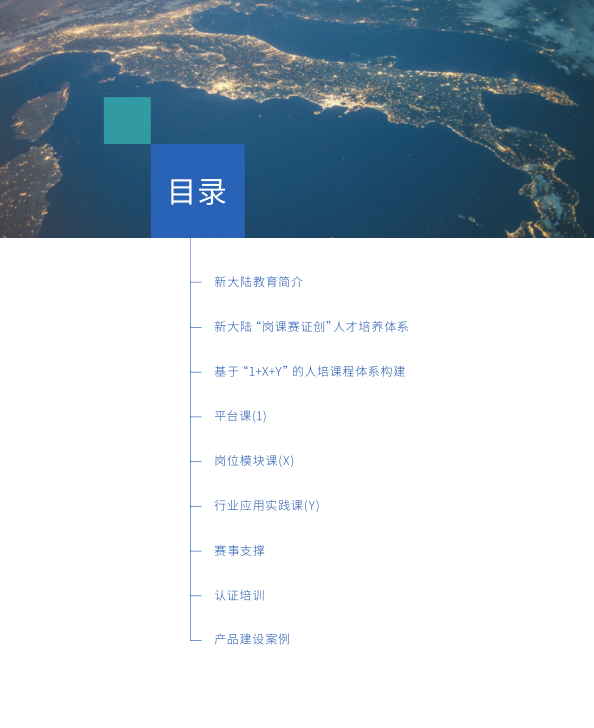Viewport: 594px width, 728px height.
Task: Click the tick beside 行业应用实践课(Y)
Action: pyautogui.click(x=196, y=506)
